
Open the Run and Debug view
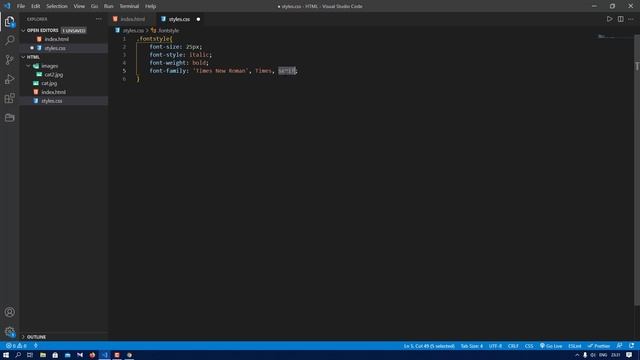coord(9,79)
